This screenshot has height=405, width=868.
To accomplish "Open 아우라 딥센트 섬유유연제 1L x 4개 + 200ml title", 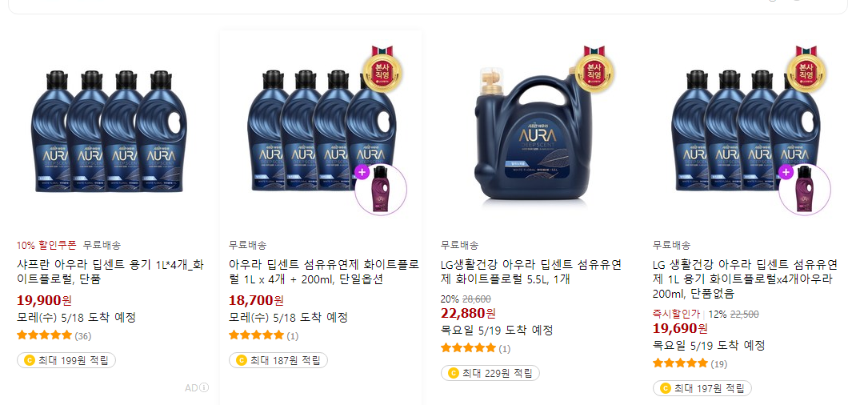I will 324,271.
